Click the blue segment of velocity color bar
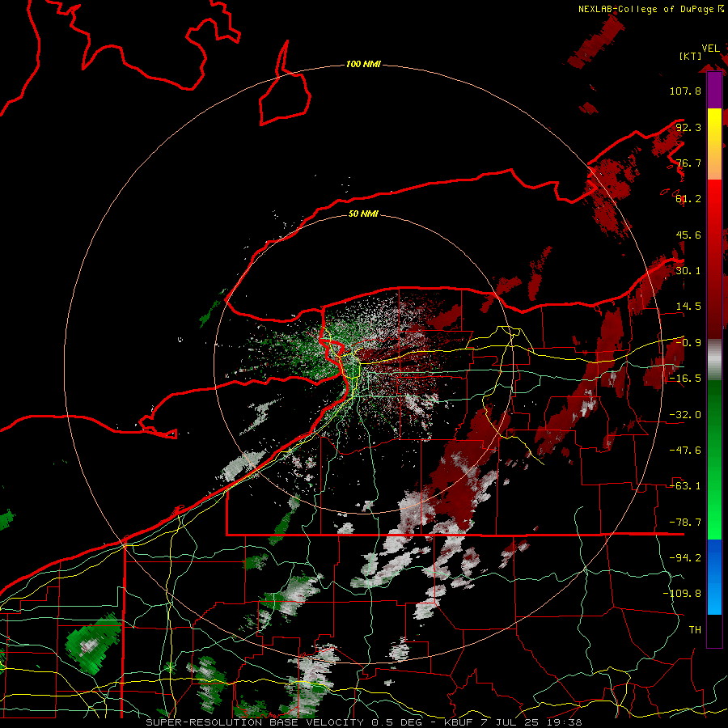 click(x=714, y=577)
